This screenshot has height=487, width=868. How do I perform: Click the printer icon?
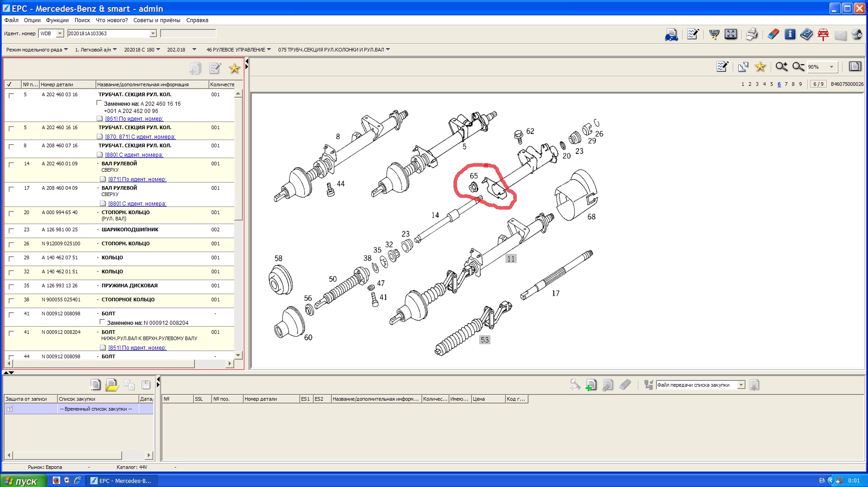752,34
